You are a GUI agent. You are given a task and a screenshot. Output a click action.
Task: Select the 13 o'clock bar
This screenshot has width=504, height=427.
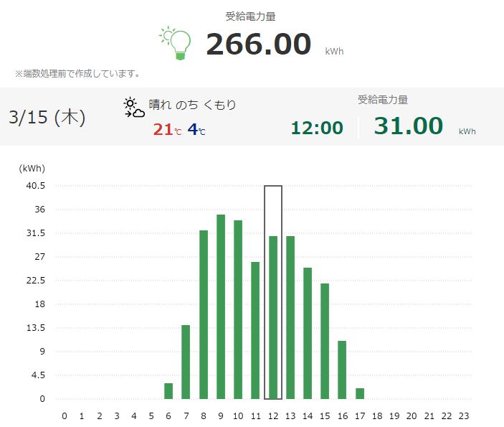click(290, 318)
